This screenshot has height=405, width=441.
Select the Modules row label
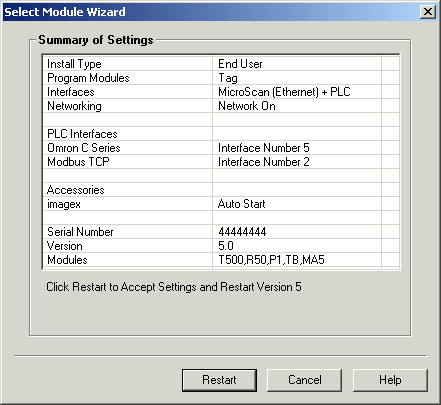67,260
